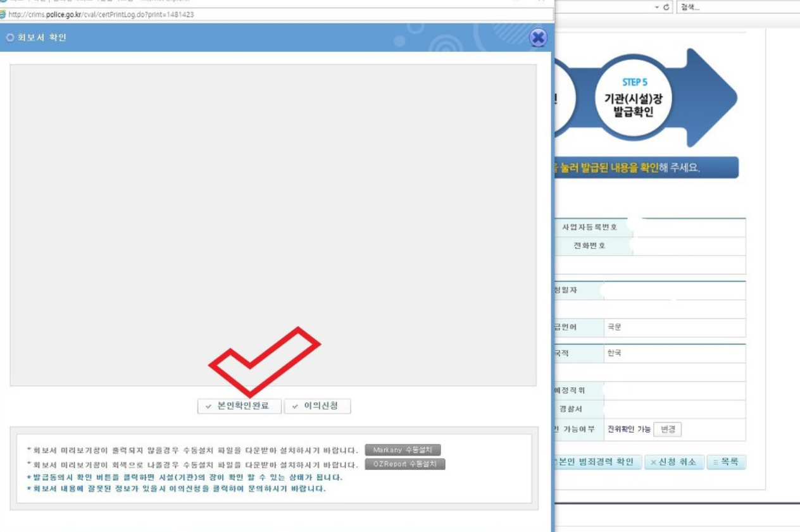Click the 국문 language field value
Viewport: 800px width, 532px height.
coord(614,328)
